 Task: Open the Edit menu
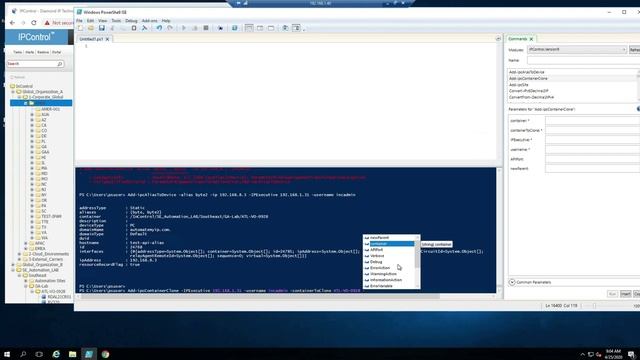[90, 20]
